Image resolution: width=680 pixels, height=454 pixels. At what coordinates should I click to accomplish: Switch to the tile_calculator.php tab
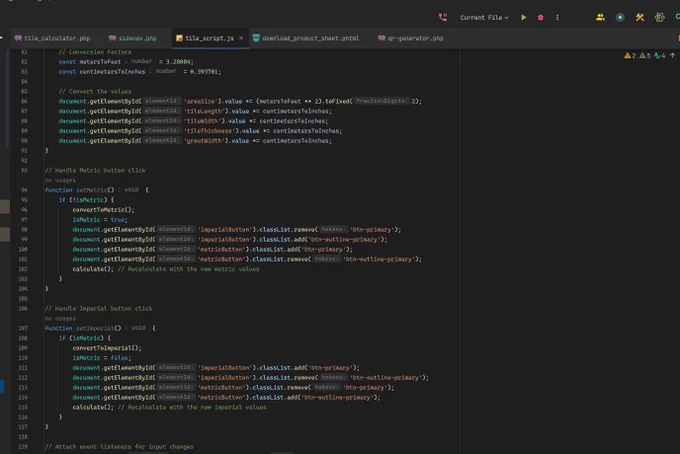[52, 38]
